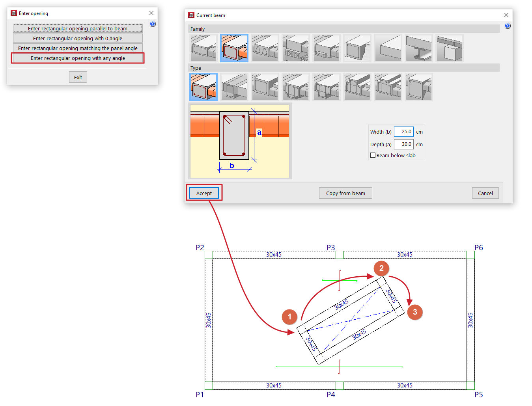
Task: Click Enter rectangular opening with 0 angle
Action: coord(78,38)
